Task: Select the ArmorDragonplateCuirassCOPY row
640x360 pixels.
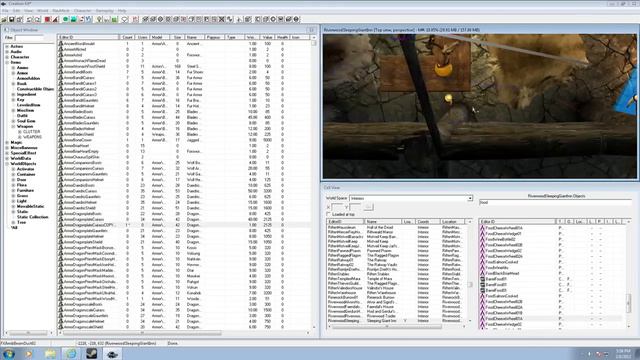Action: pyautogui.click(x=184, y=225)
